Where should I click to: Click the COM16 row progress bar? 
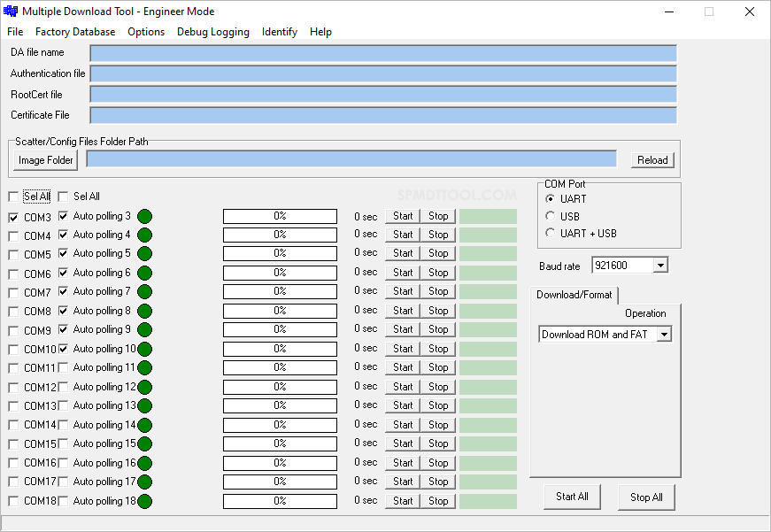(280, 463)
